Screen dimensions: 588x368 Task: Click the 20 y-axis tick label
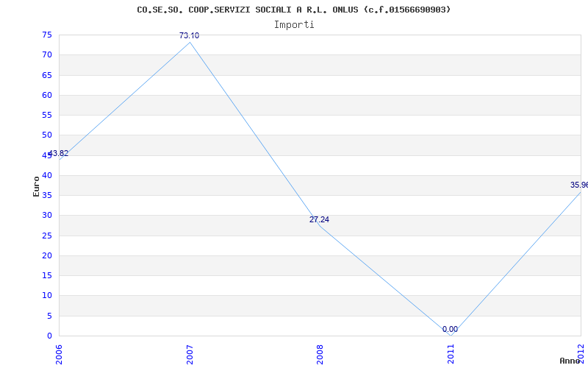click(x=47, y=255)
